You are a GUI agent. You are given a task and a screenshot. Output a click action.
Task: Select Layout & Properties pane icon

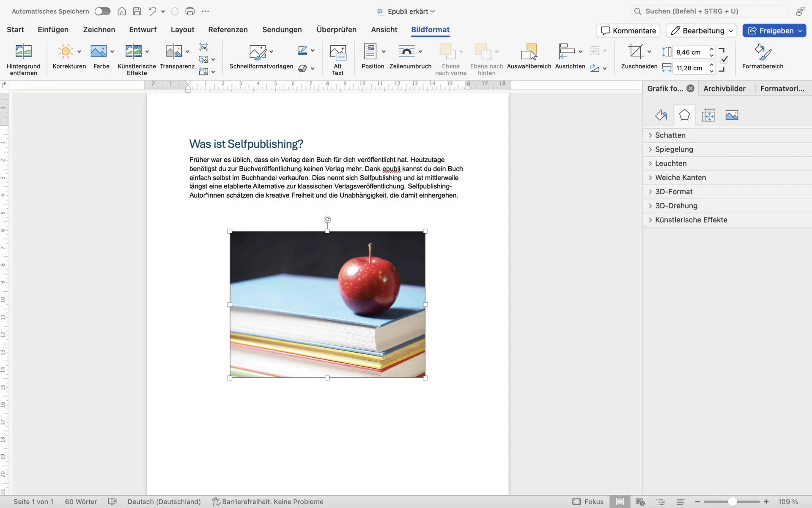click(x=708, y=115)
